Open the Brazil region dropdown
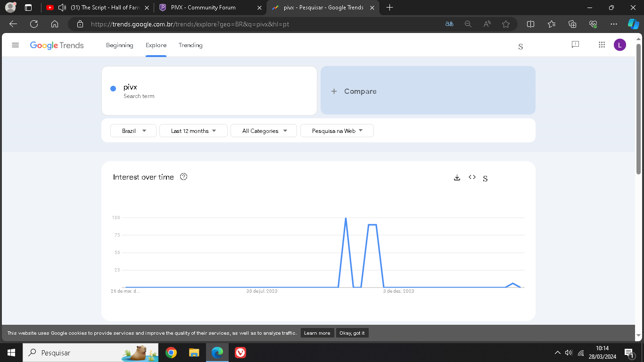Screen dimensions: 644x362 133,131
